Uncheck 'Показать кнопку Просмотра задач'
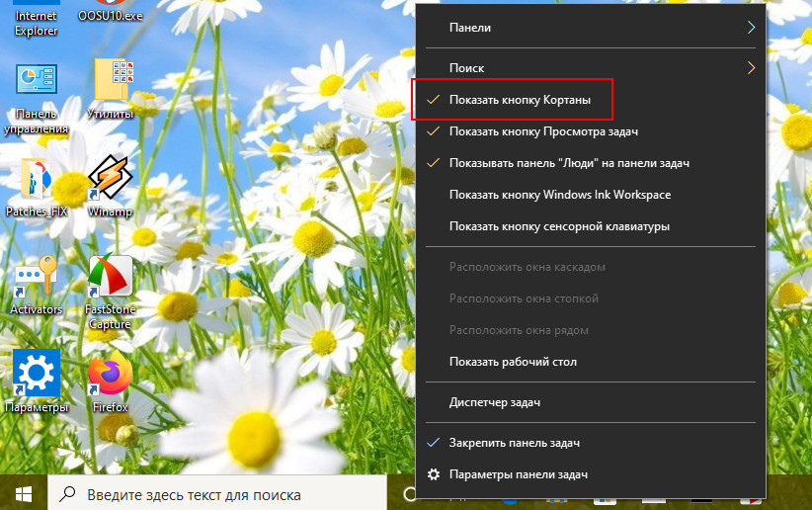This screenshot has height=510, width=812. (x=591, y=131)
